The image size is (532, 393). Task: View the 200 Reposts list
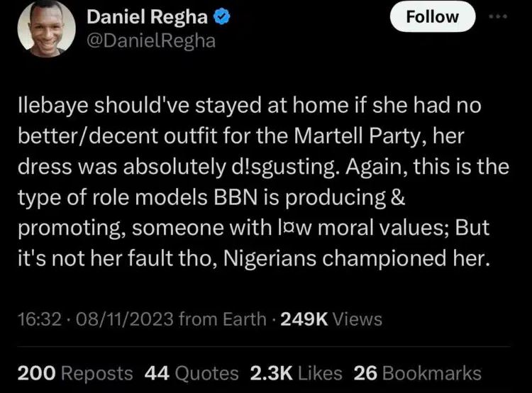[75, 373]
